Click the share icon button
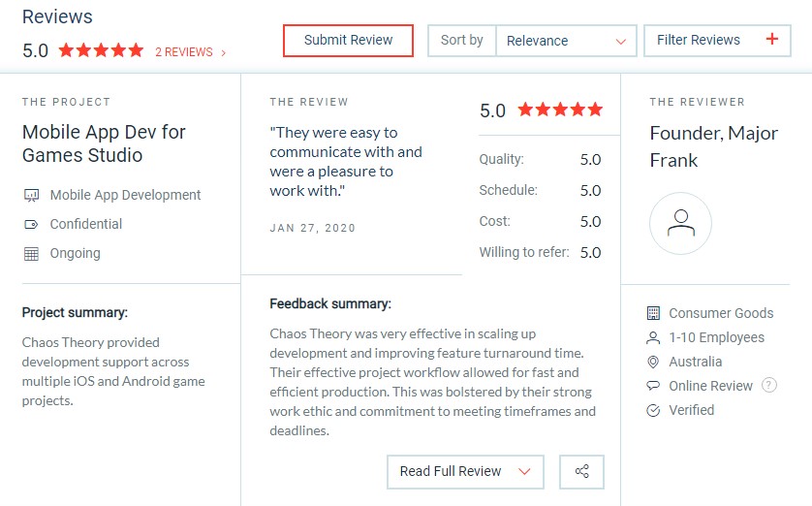Image resolution: width=812 pixels, height=506 pixels. pyautogui.click(x=581, y=472)
